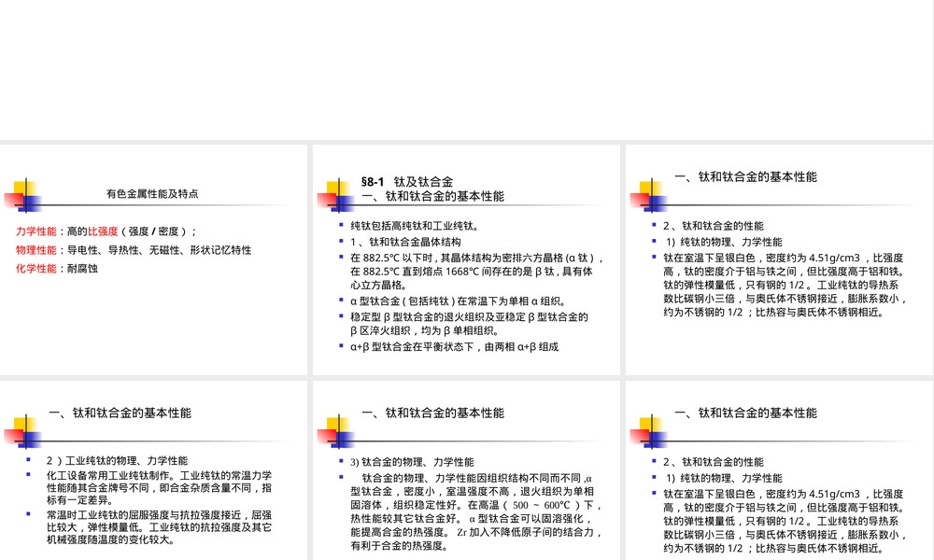Click the red 物理性能 label

point(36,250)
